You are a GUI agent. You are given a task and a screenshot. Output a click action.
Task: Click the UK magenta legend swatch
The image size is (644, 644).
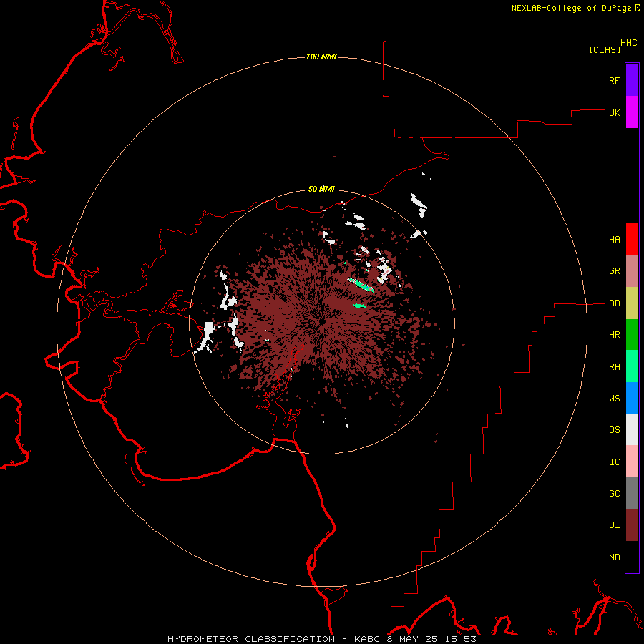tap(632, 112)
